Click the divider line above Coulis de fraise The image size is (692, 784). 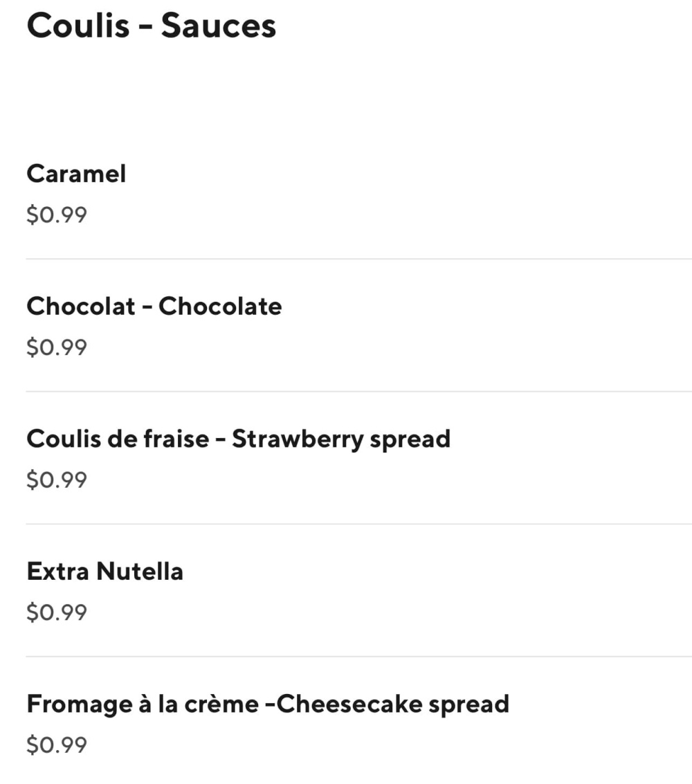coord(358,392)
